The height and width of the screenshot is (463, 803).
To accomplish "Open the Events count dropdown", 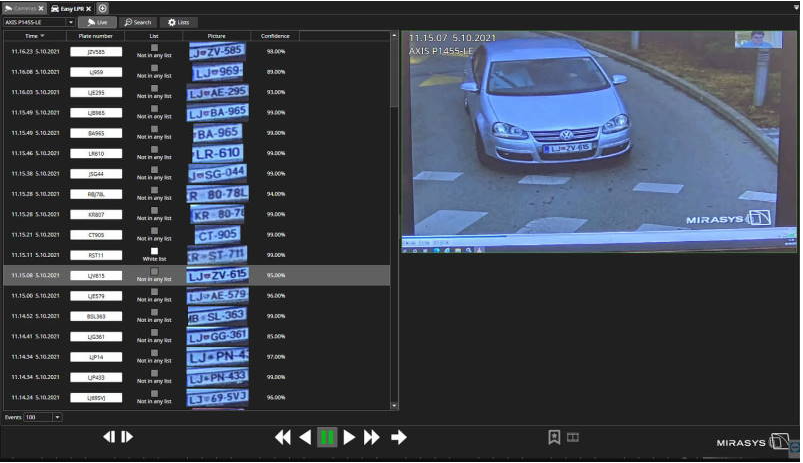I will pos(56,417).
